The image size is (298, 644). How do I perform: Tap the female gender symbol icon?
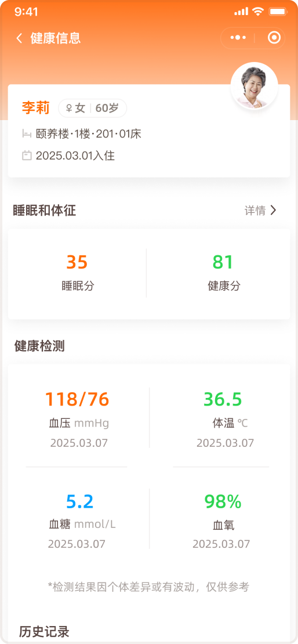pos(69,108)
